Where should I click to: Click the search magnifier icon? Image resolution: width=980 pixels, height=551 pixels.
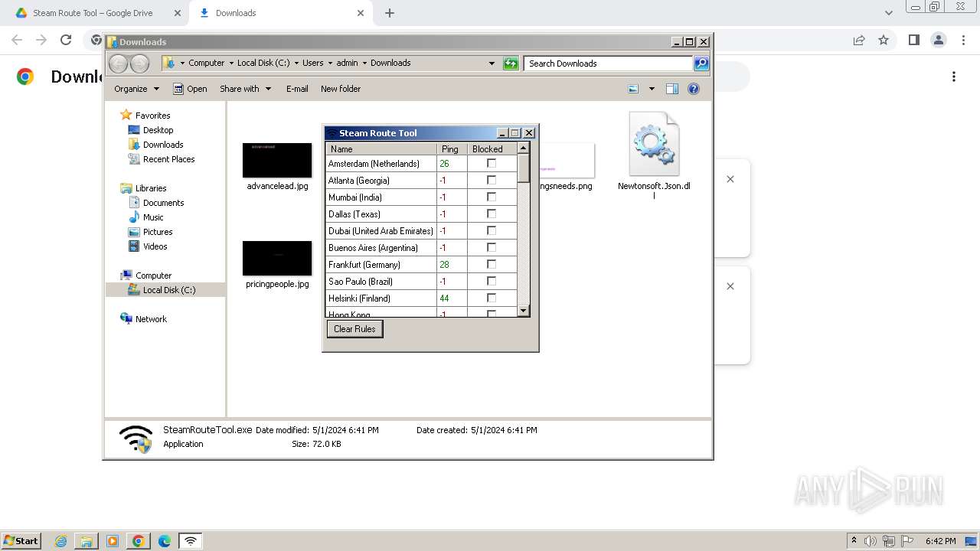click(701, 64)
